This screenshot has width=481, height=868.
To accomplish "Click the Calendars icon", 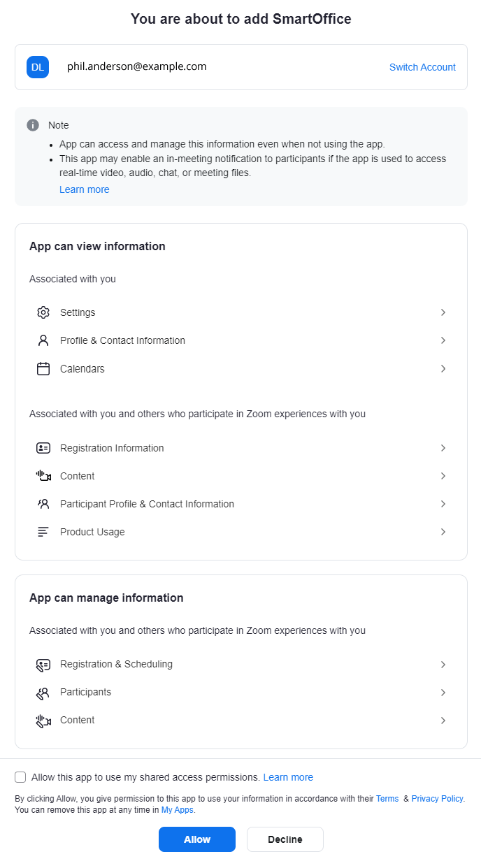I will [x=43, y=368].
